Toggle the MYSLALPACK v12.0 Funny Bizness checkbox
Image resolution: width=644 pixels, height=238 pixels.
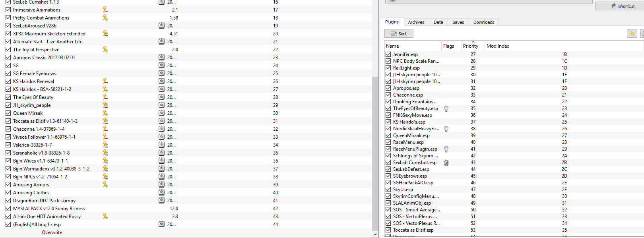(8, 208)
